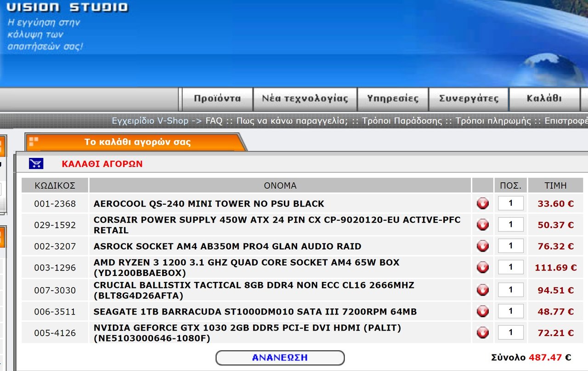Open the Εγχειρίδιο V-Shop link
588x371 pixels.
click(x=150, y=121)
